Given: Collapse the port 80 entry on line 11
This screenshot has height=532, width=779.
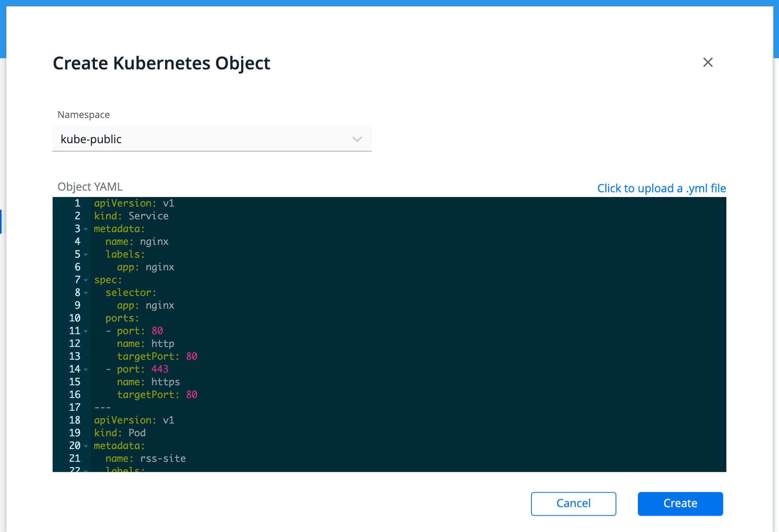Looking at the screenshot, I should click(x=86, y=331).
